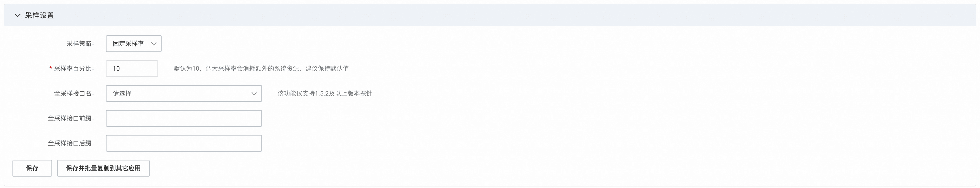This screenshot has width=980, height=188.
Task: Click the arrow icon beside 固定采样率
Action: (154, 44)
